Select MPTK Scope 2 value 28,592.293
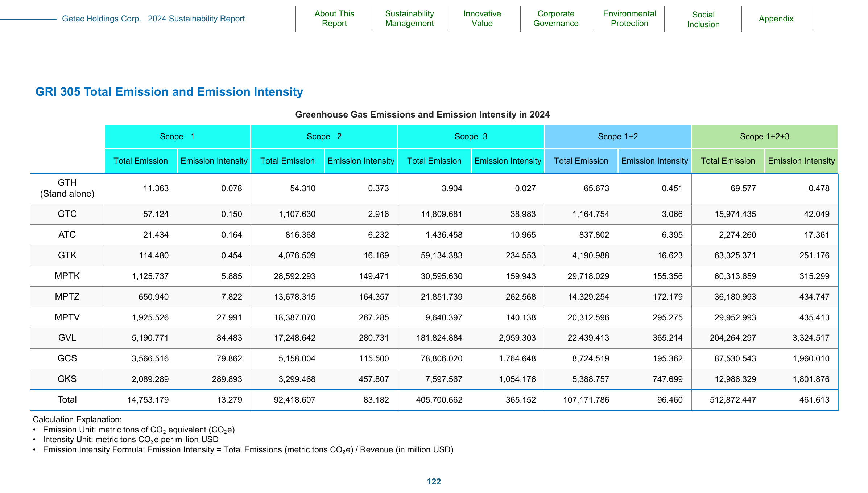The width and height of the screenshot is (868, 493). pos(294,276)
